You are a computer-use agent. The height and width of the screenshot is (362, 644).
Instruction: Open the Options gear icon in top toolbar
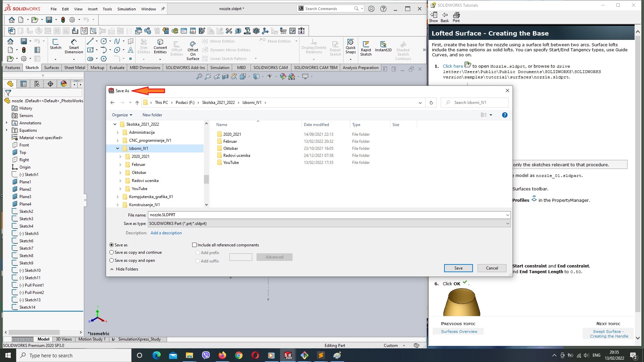(x=72, y=19)
